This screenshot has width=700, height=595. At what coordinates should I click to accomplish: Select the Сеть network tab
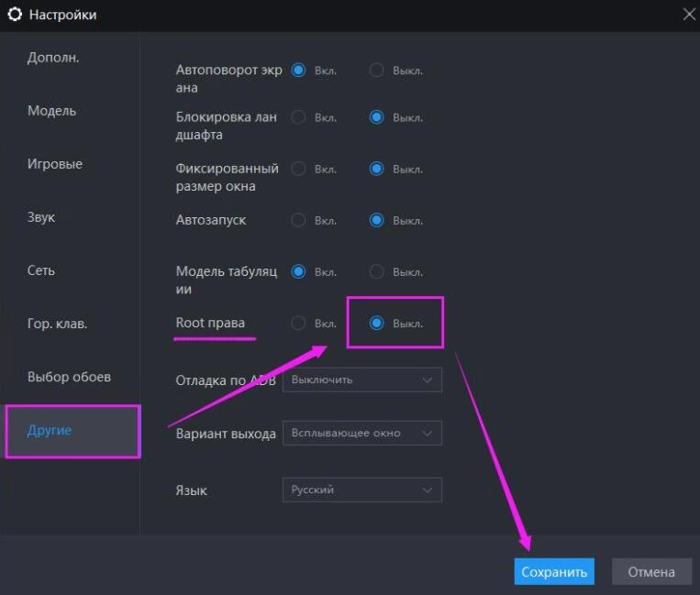click(41, 270)
